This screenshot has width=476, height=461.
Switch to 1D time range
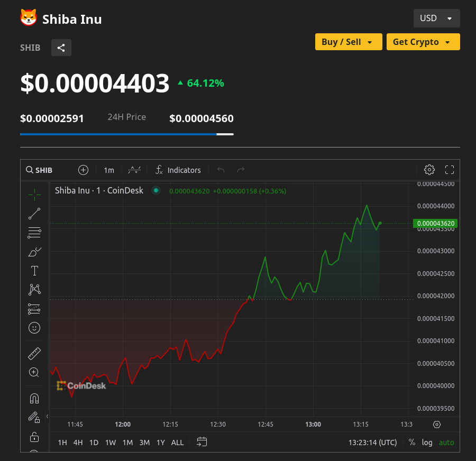pyautogui.click(x=94, y=442)
